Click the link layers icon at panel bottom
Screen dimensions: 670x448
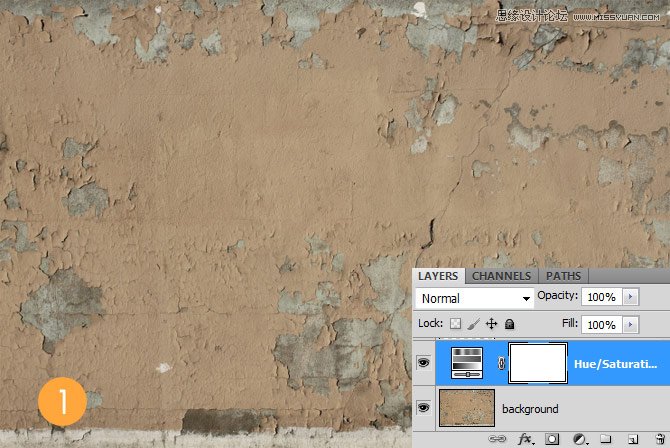point(497,439)
